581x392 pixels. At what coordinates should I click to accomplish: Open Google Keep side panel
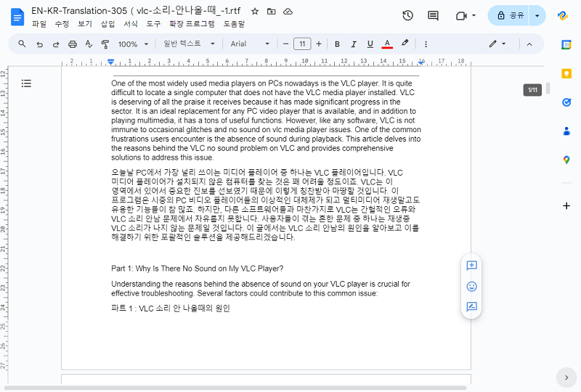click(566, 74)
